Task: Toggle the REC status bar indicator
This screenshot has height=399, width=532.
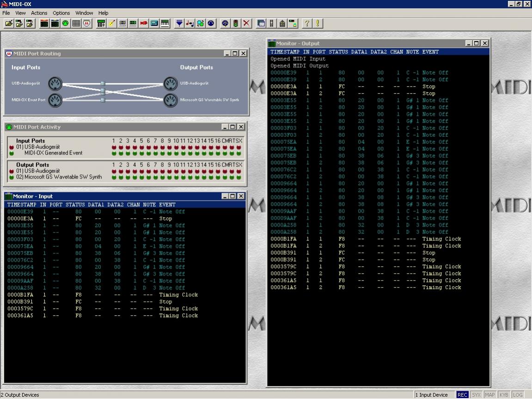Action: click(462, 395)
